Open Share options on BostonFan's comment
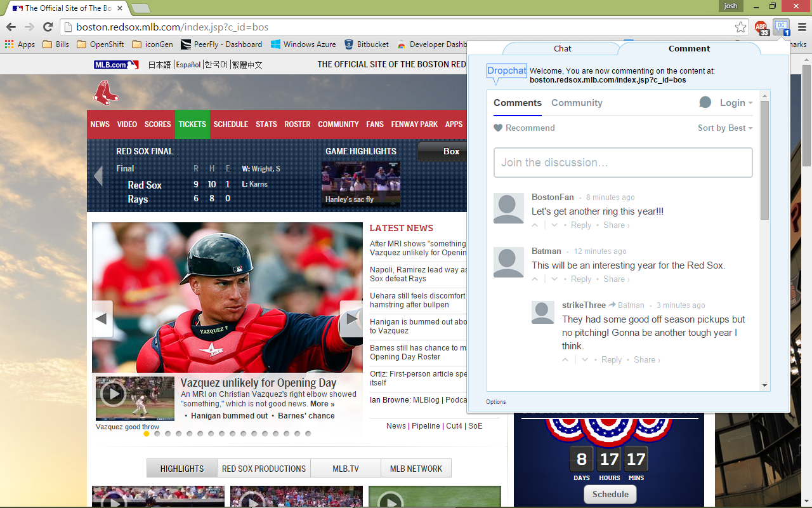 click(616, 225)
